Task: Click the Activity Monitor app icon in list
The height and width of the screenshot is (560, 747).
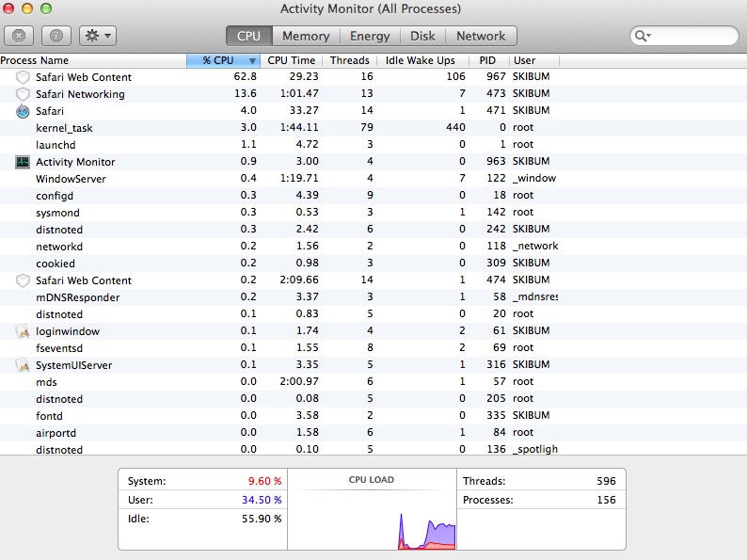Action: click(23, 162)
